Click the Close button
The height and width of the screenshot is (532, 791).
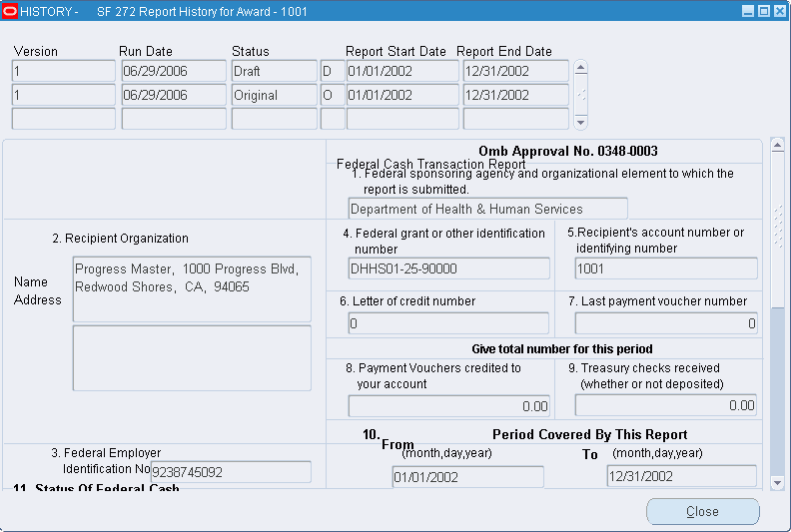pos(703,511)
